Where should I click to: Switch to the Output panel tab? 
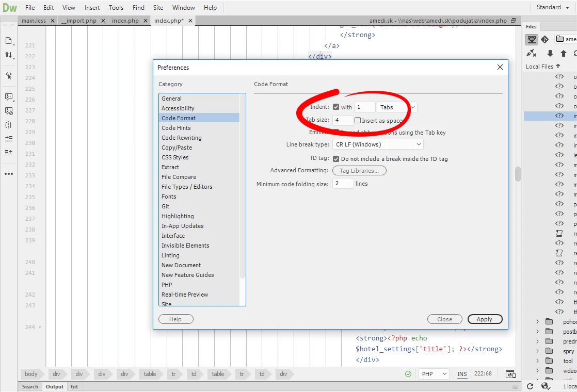[55, 386]
